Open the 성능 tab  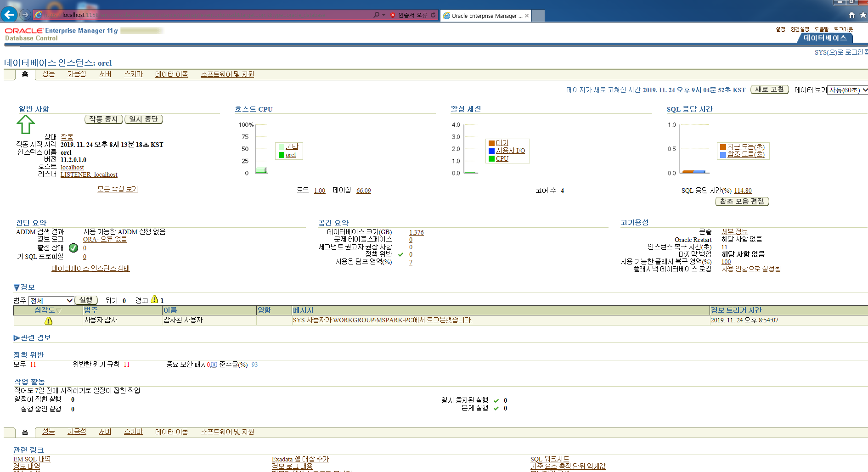[x=48, y=74]
